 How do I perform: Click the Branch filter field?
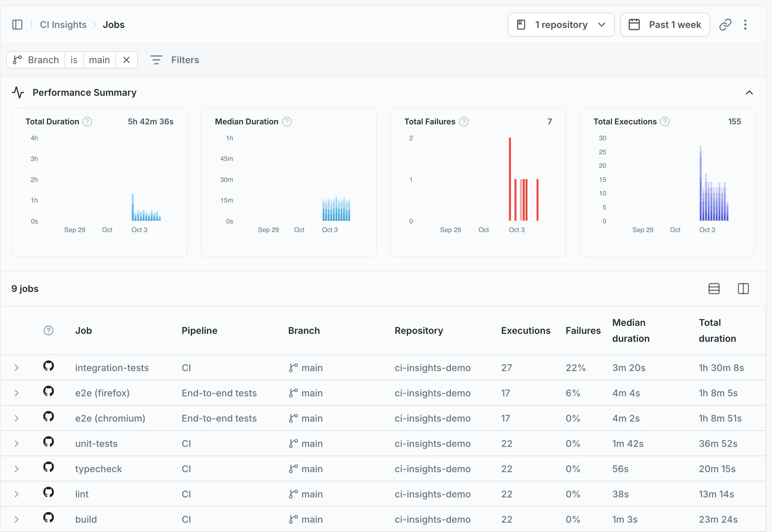(36, 60)
